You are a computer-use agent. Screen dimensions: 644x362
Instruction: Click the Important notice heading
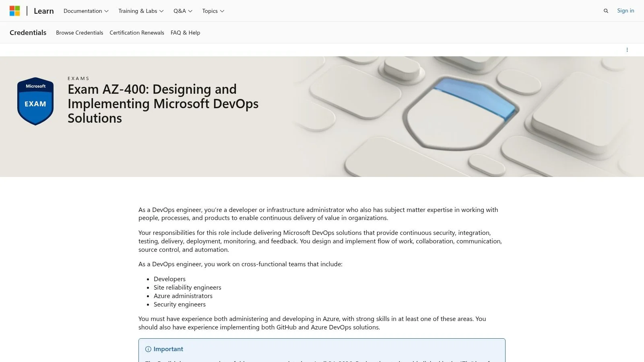tap(168, 349)
